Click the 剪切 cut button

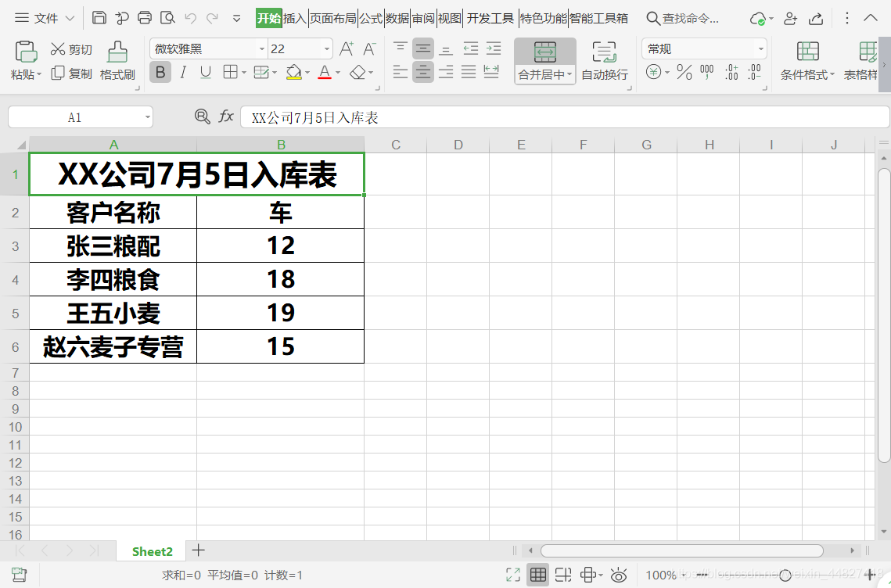pyautogui.click(x=70, y=48)
